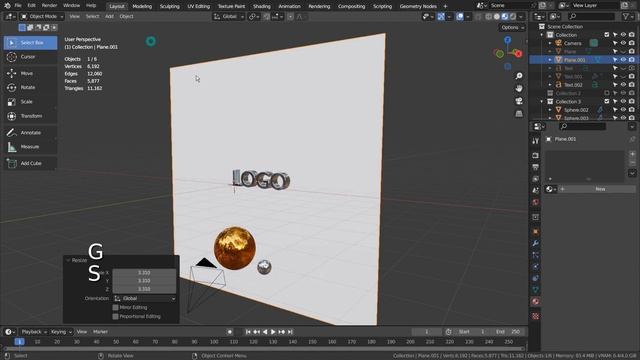The width and height of the screenshot is (640, 360).
Task: Enable the Proportional Editing checkbox
Action: point(116,316)
